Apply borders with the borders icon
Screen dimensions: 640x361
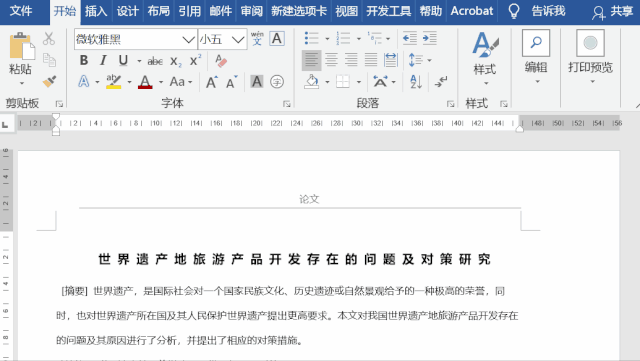point(343,82)
